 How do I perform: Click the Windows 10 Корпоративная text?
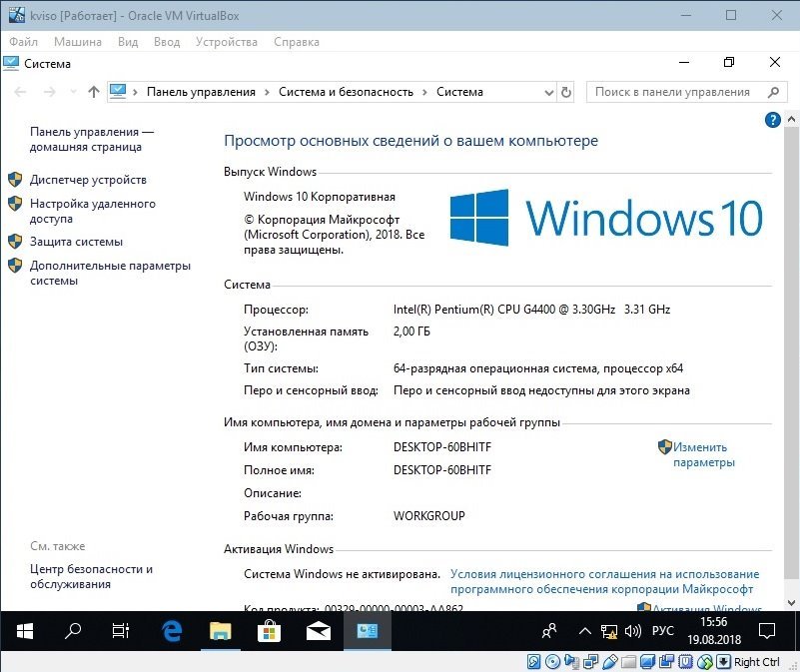320,197
